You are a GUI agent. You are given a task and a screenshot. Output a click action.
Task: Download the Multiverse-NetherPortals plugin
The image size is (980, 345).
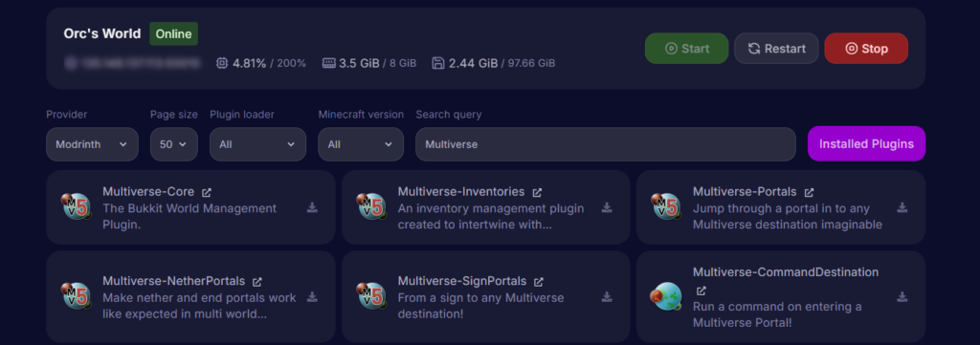[313, 297]
